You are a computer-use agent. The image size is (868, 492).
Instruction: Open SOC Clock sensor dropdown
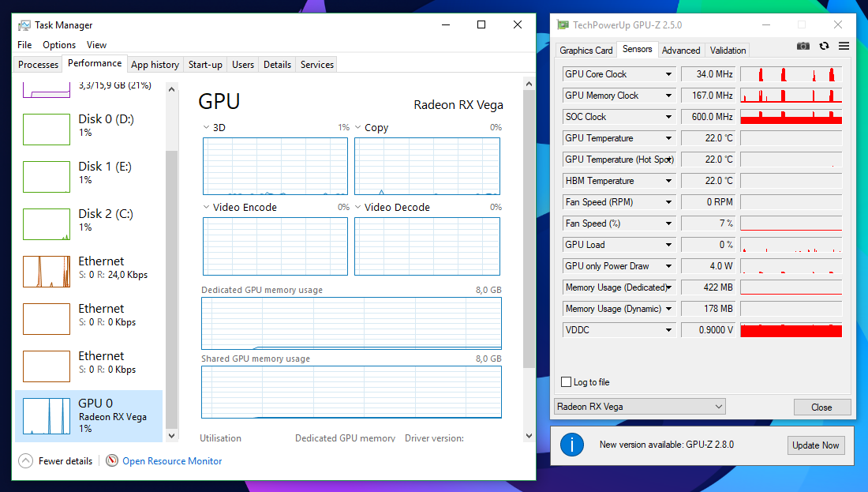(x=668, y=117)
